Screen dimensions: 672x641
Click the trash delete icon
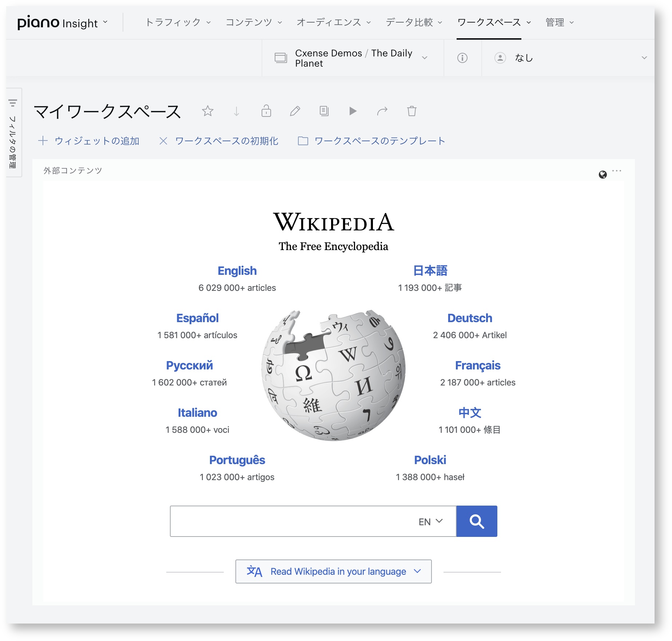[x=412, y=111]
